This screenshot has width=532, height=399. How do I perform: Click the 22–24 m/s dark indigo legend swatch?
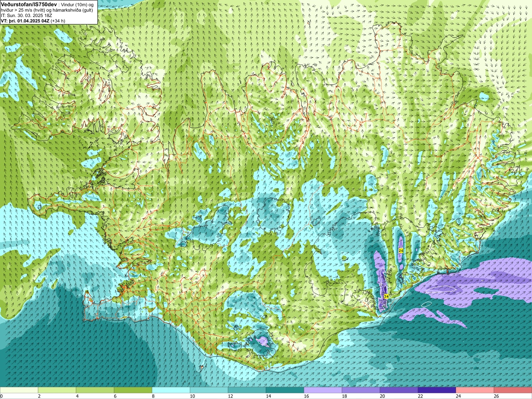click(x=437, y=390)
